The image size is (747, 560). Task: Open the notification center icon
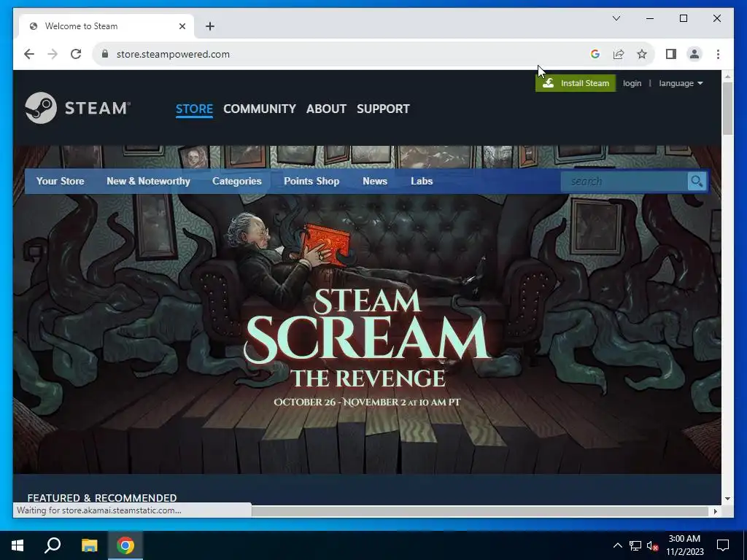(723, 545)
